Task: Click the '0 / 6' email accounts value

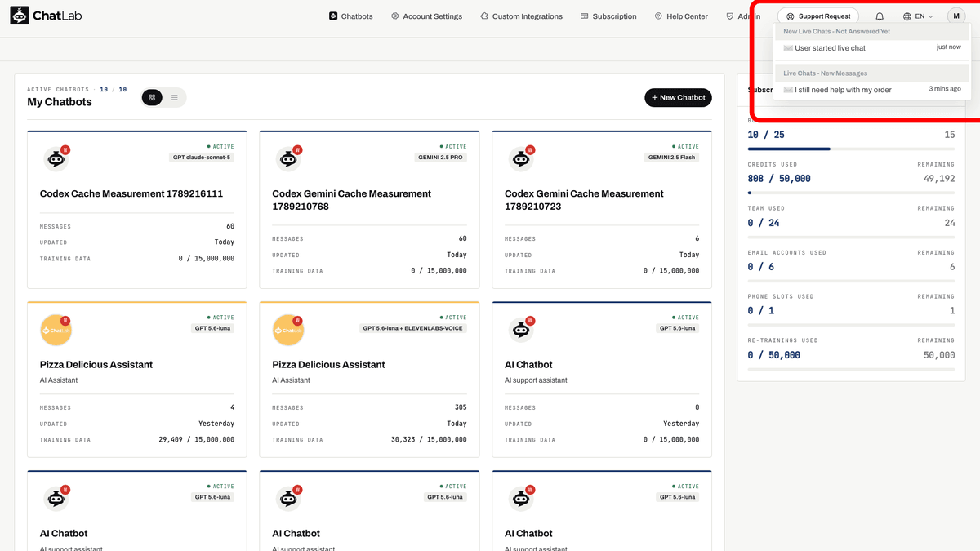Action: click(x=761, y=267)
